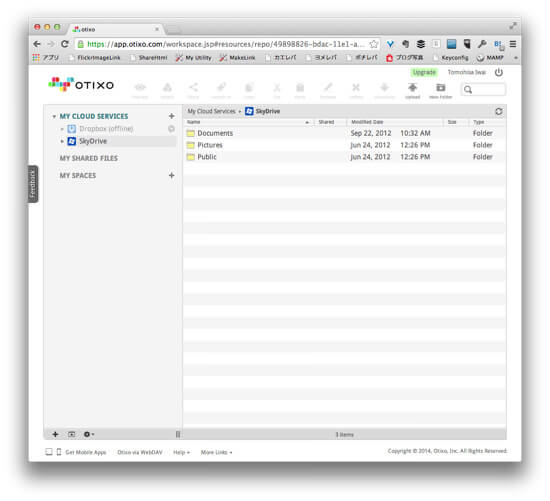Select Dropbox (offline) in the sidebar
Screen dimensions: 550x501
[x=106, y=129]
